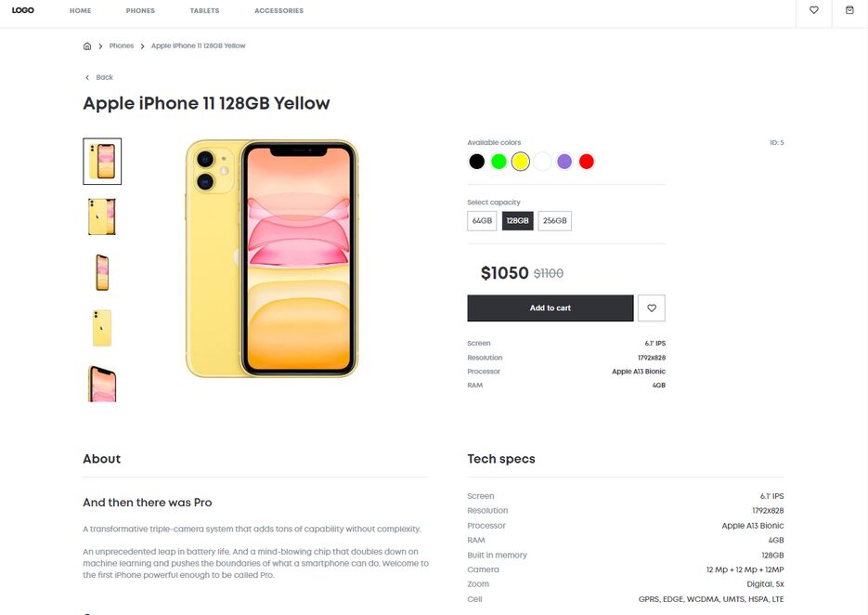Click the home breadcrumb icon
This screenshot has width=868, height=615.
87,46
